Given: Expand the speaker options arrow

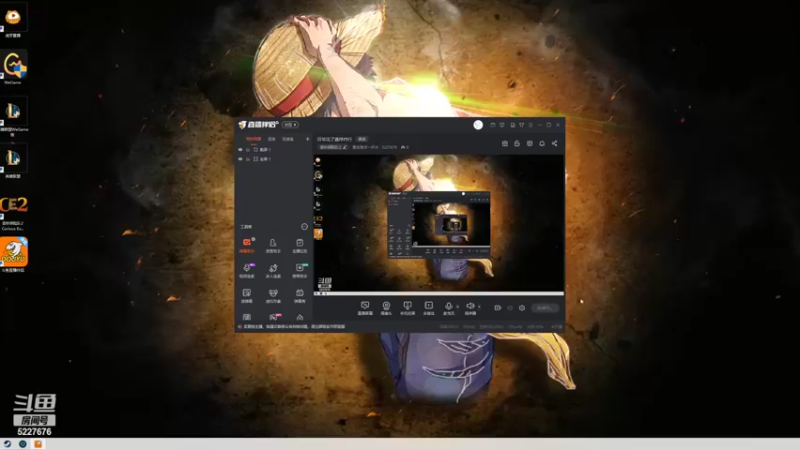Looking at the screenshot, I should coord(479,307).
